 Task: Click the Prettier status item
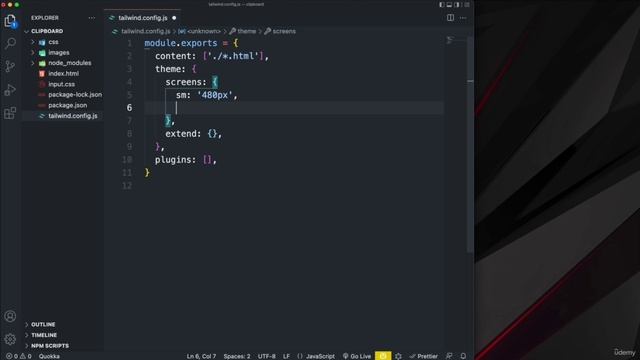[424, 356]
